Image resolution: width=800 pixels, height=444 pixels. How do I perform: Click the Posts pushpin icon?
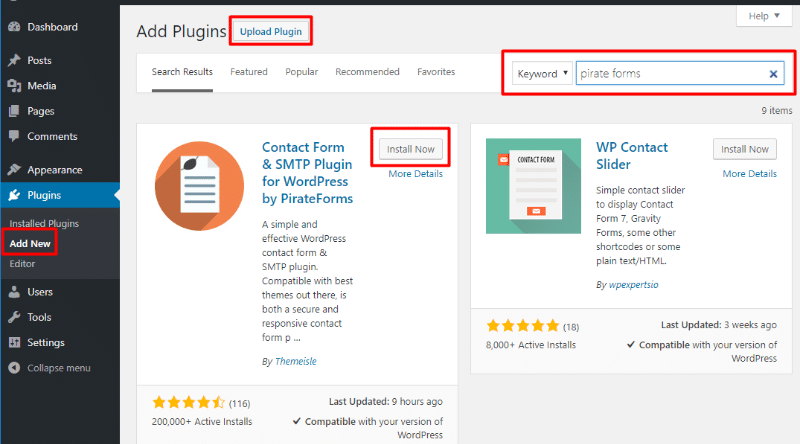[14, 61]
